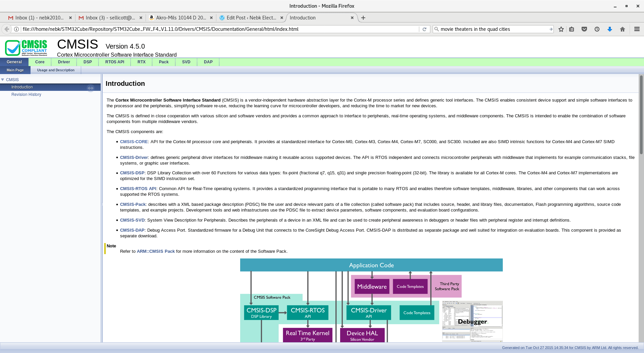Close the Introduction tab
The image size is (644, 353).
[x=352, y=18]
